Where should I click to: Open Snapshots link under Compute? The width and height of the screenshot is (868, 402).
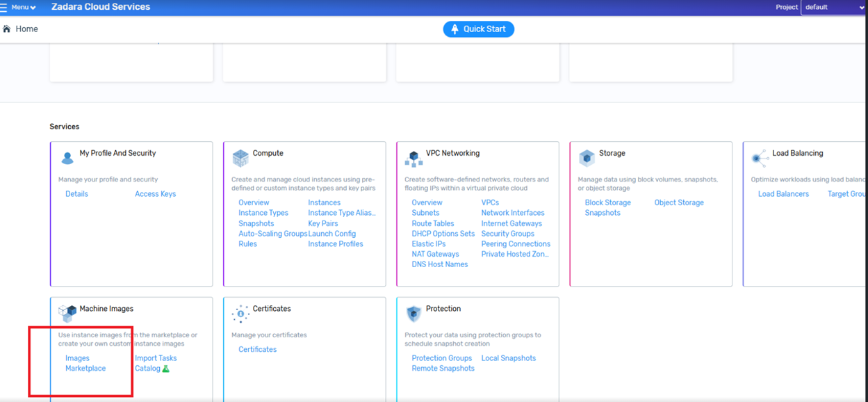click(x=256, y=224)
